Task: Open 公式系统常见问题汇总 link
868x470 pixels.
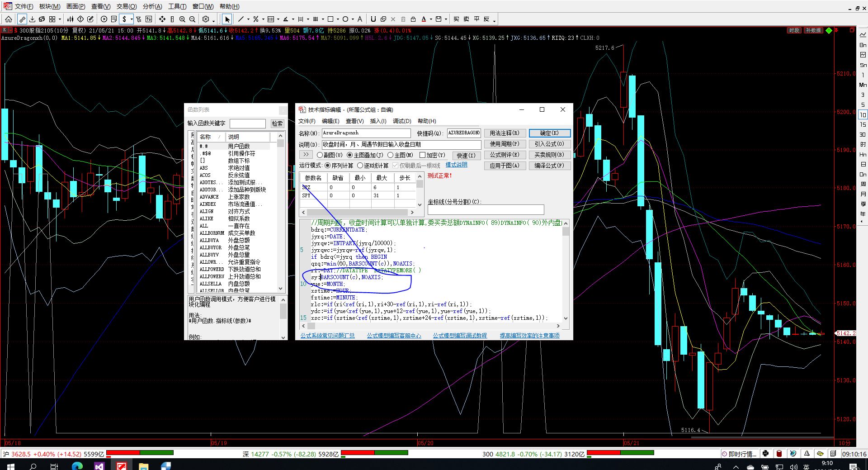Action: click(327, 336)
